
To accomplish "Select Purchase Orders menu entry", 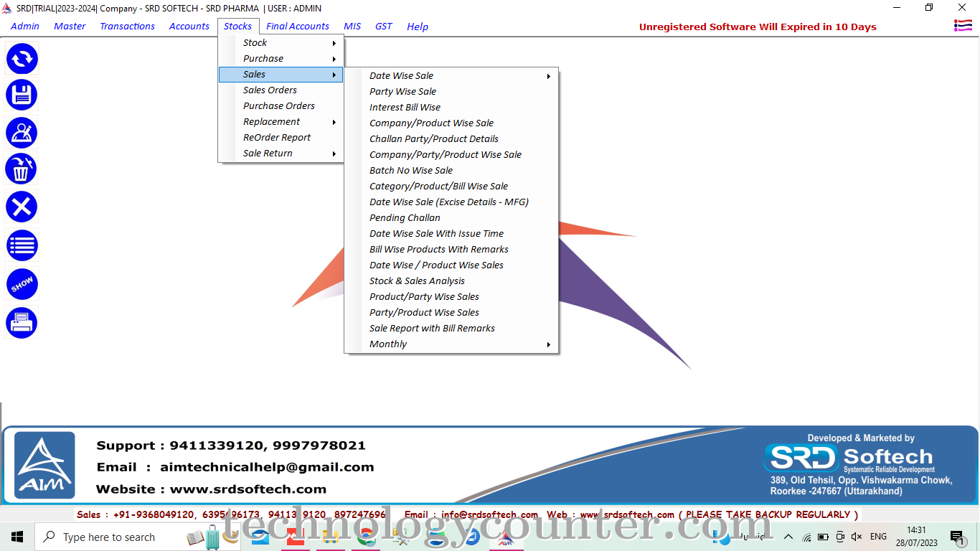I will coord(281,106).
